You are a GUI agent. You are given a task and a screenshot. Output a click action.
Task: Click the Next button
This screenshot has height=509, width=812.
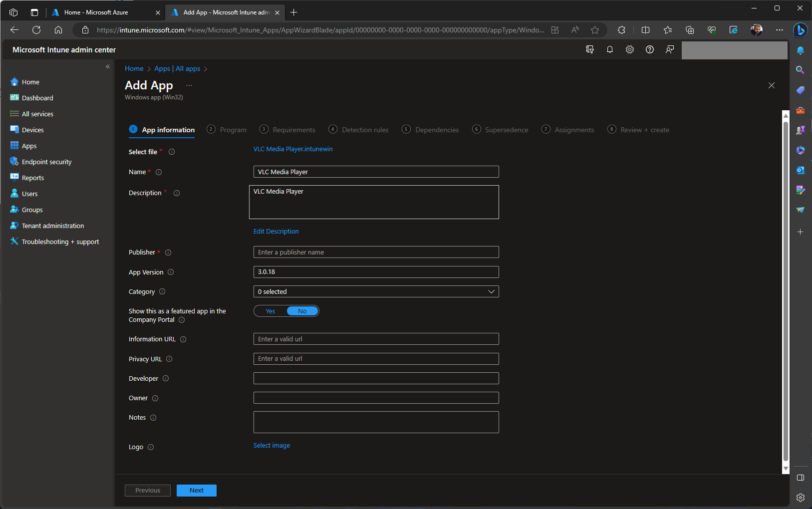197,491
